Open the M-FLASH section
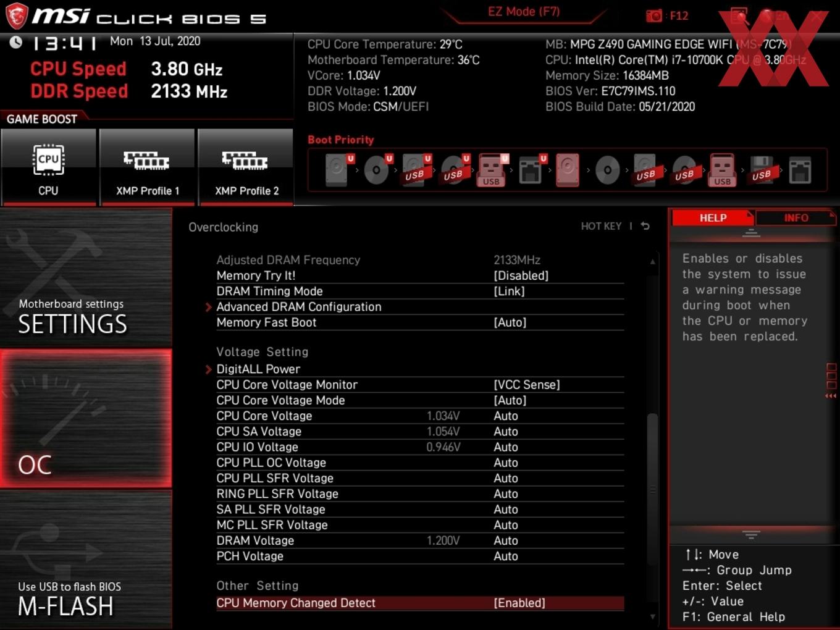 pos(86,560)
